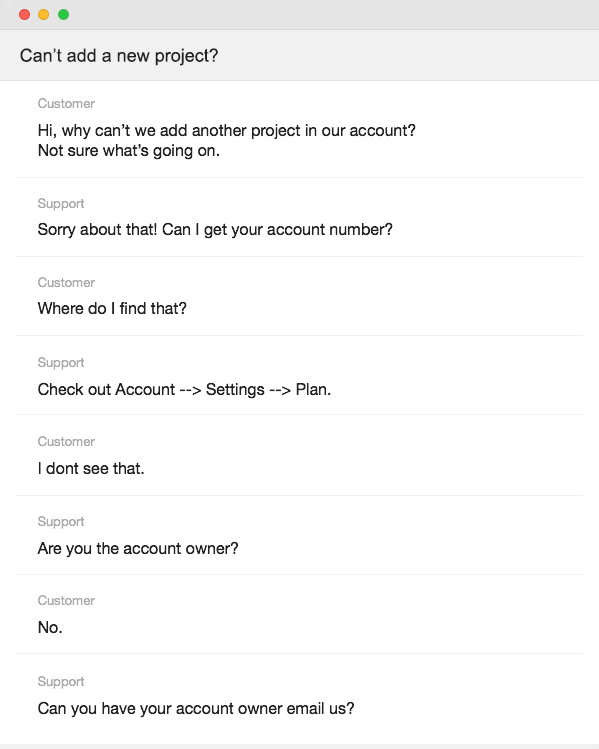The image size is (599, 749).
Task: Click the first Customer label
Action: click(66, 104)
